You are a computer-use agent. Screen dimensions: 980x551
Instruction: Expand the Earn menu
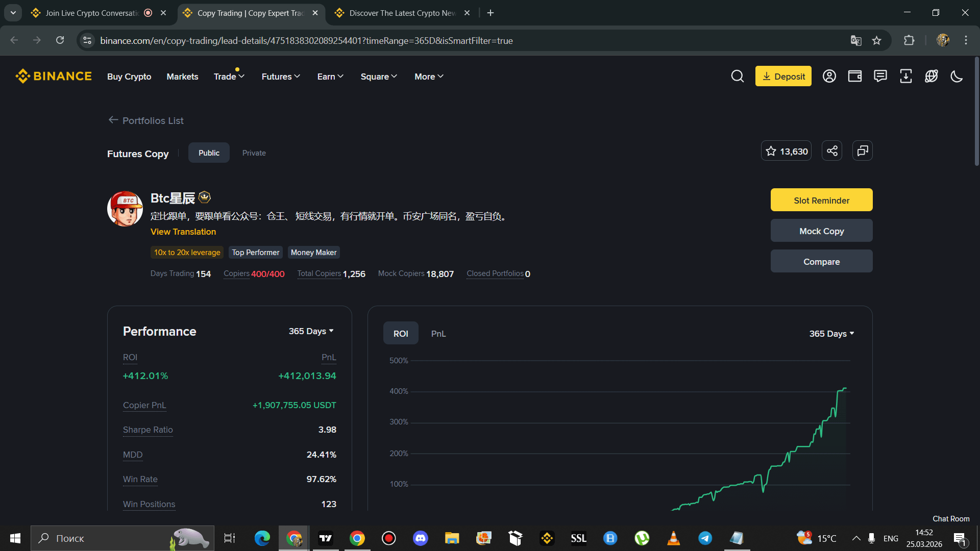(x=330, y=77)
